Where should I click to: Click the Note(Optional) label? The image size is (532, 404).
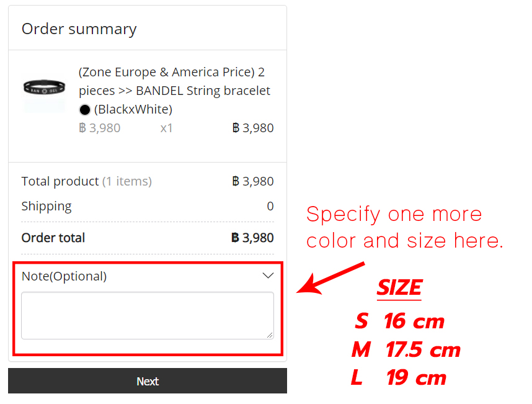pos(64,276)
